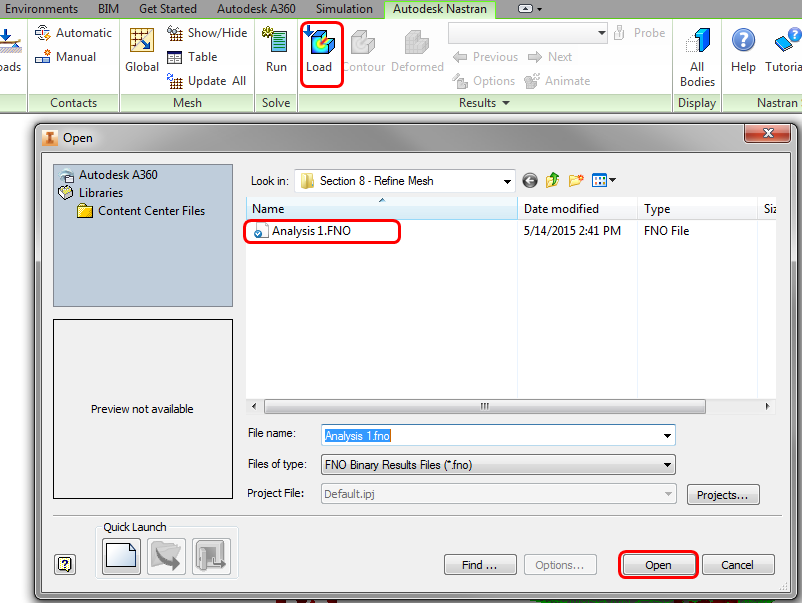This screenshot has width=802, height=603.
Task: Select Manual contacts
Action: 65,57
